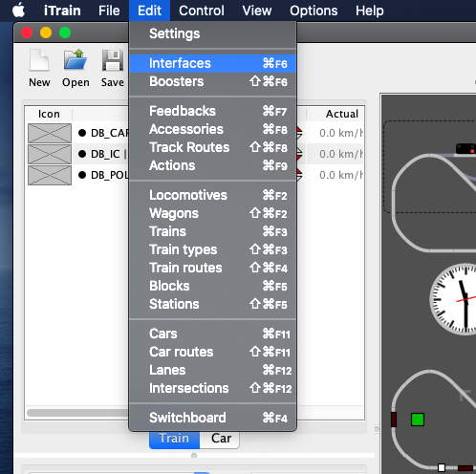This screenshot has height=474, width=476.
Task: Click the DB_CAR placeholder icon thumbnail
Action: [50, 133]
